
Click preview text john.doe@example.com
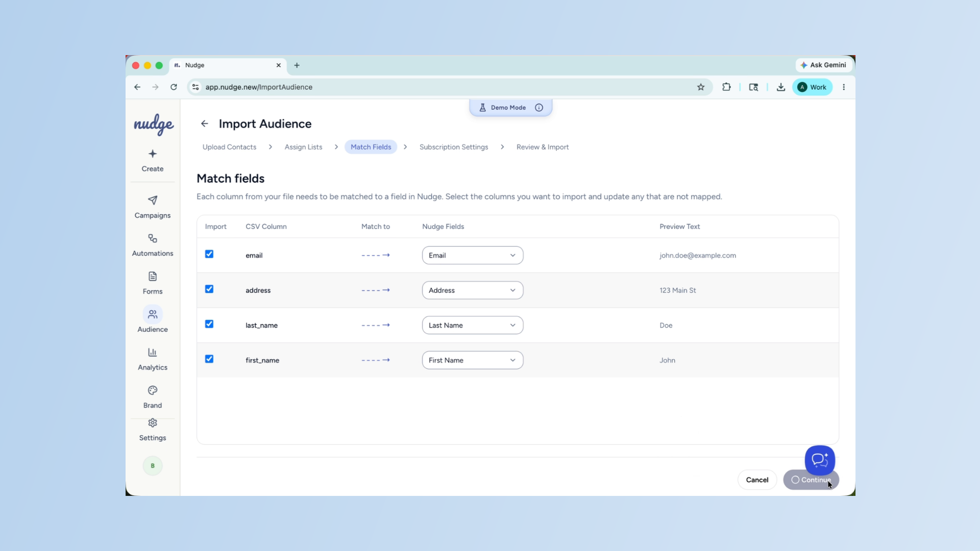pos(697,256)
